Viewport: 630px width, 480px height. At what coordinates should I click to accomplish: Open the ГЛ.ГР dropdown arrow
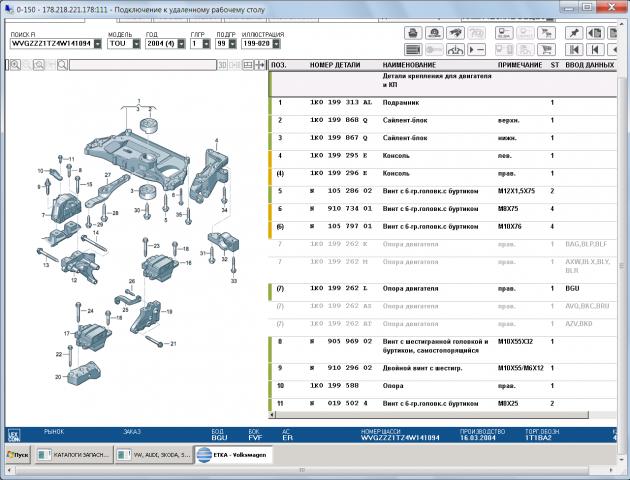[x=206, y=44]
